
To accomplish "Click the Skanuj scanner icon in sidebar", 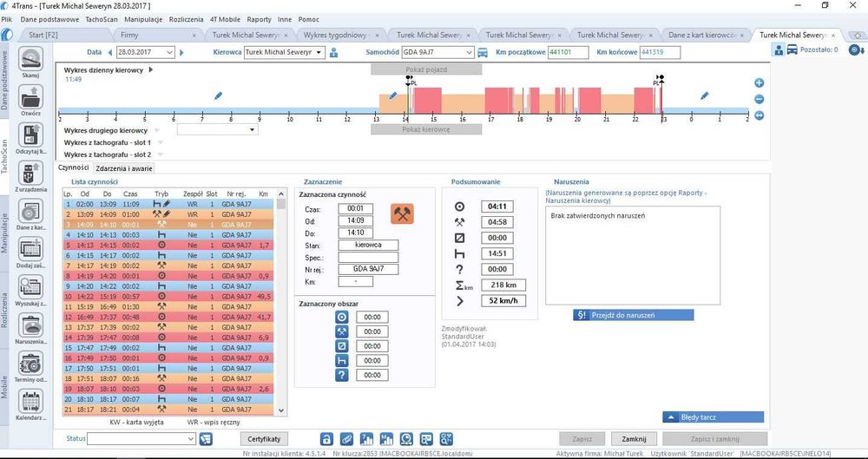I will tap(31, 59).
